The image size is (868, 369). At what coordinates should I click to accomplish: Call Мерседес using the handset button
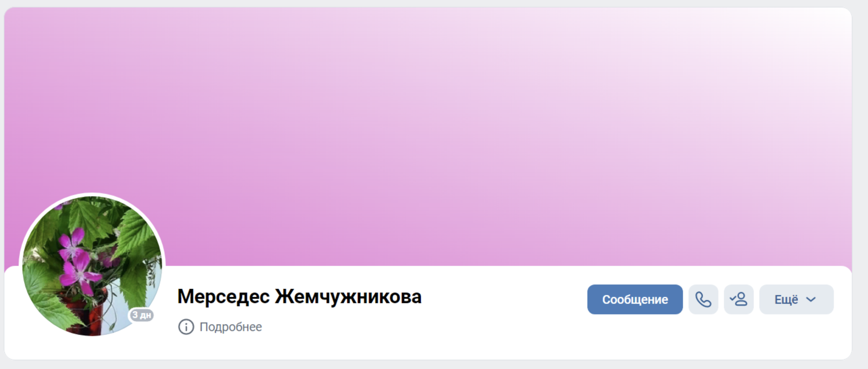pyautogui.click(x=703, y=299)
